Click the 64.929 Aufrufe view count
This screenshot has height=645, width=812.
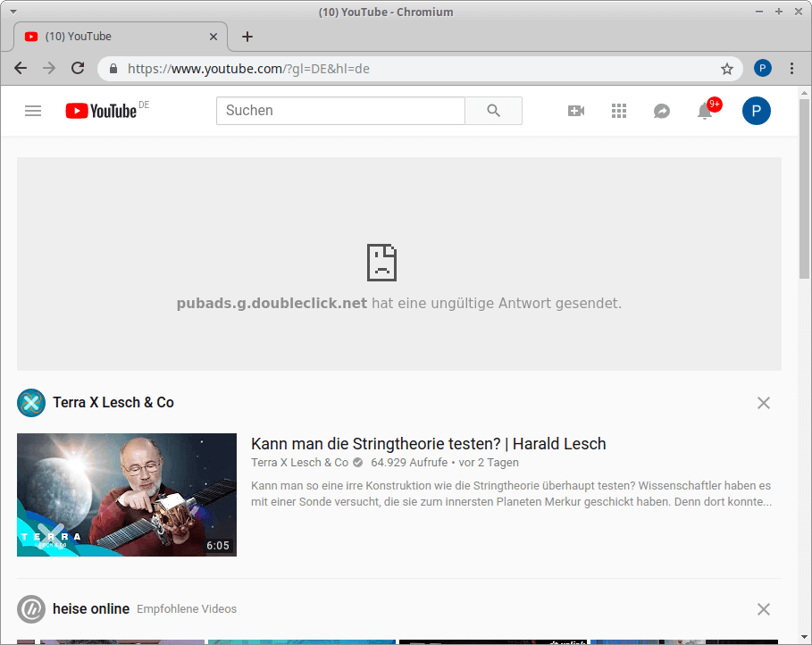(x=409, y=463)
